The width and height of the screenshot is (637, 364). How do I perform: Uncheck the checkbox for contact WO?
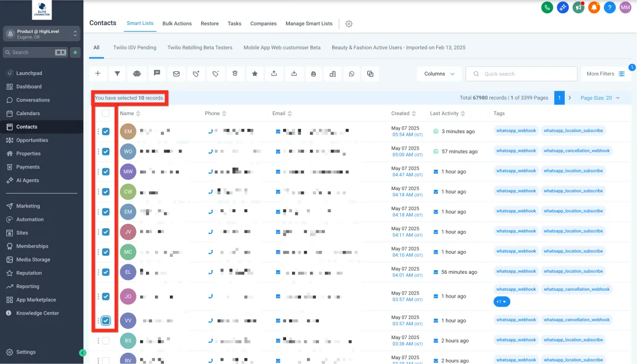click(x=106, y=151)
